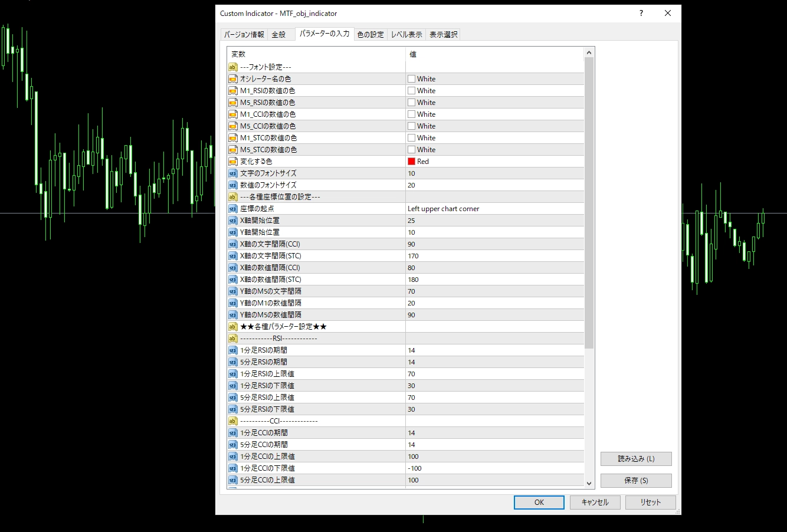
Task: Click the integer icon beside X軸の数値間隔(STC)
Action: (x=233, y=280)
